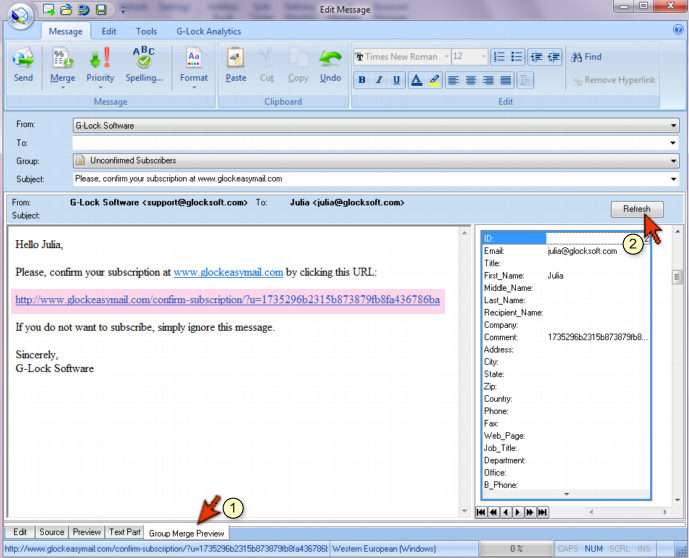Align text left

pos(453,80)
